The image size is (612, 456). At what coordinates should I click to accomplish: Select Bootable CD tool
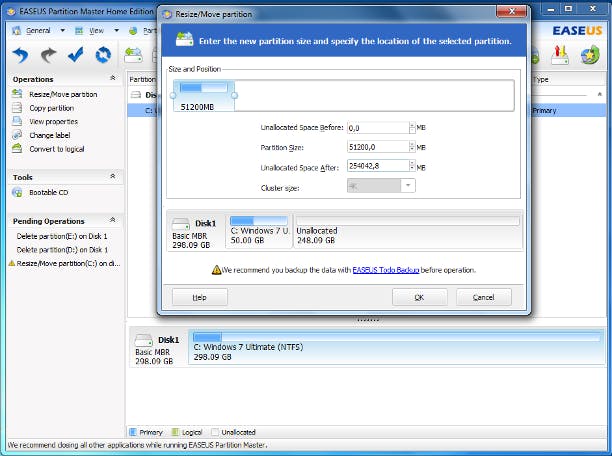48,192
